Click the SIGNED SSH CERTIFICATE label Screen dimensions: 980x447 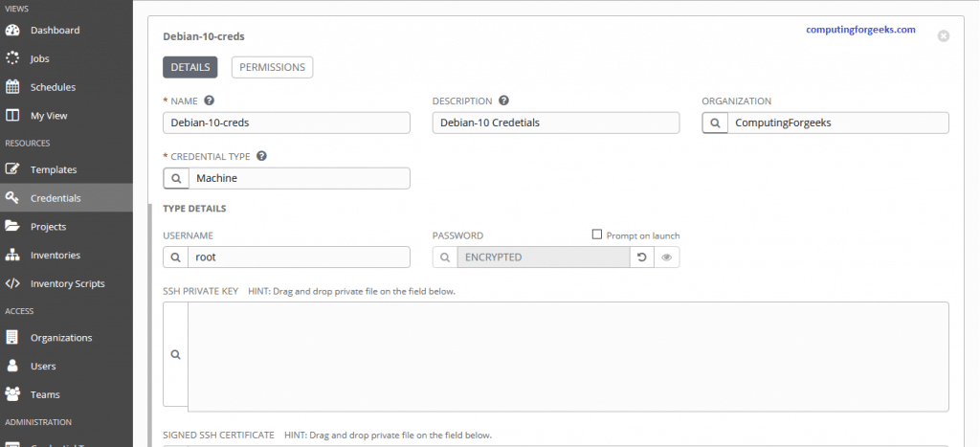pyautogui.click(x=219, y=435)
